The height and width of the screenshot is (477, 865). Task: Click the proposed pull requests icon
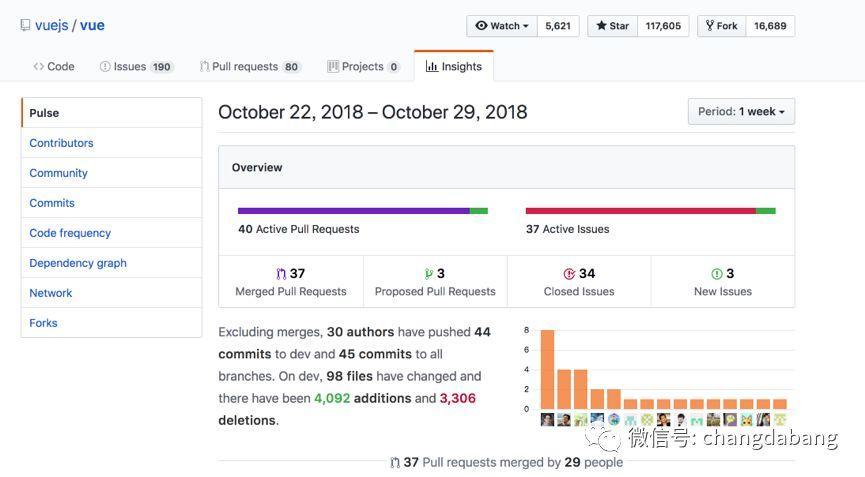pos(428,274)
